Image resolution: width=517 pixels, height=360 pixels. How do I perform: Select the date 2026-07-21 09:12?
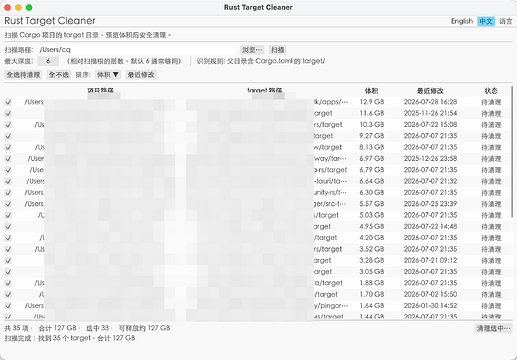(430, 261)
